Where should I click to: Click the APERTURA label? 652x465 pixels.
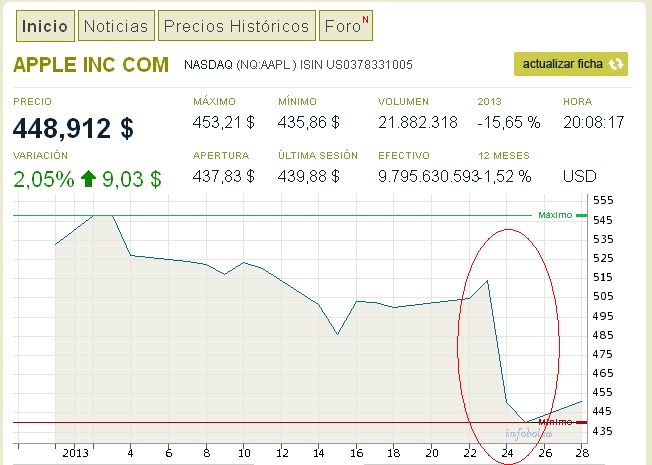coord(221,156)
